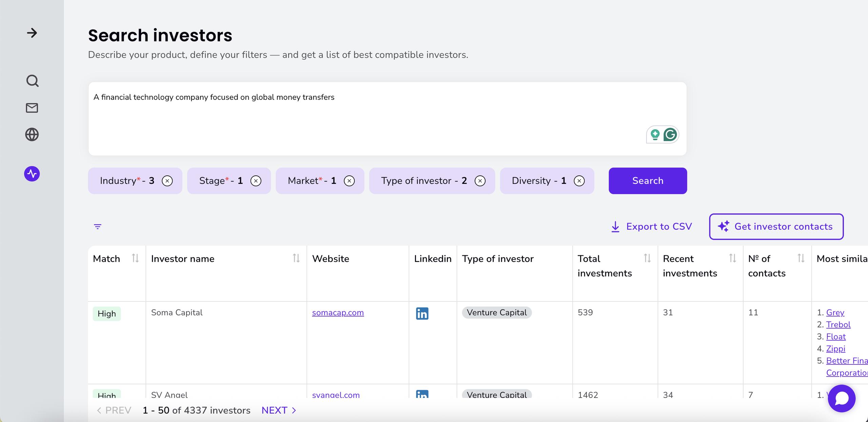The image size is (868, 422).
Task: Sort by Total investments column
Action: [647, 258]
